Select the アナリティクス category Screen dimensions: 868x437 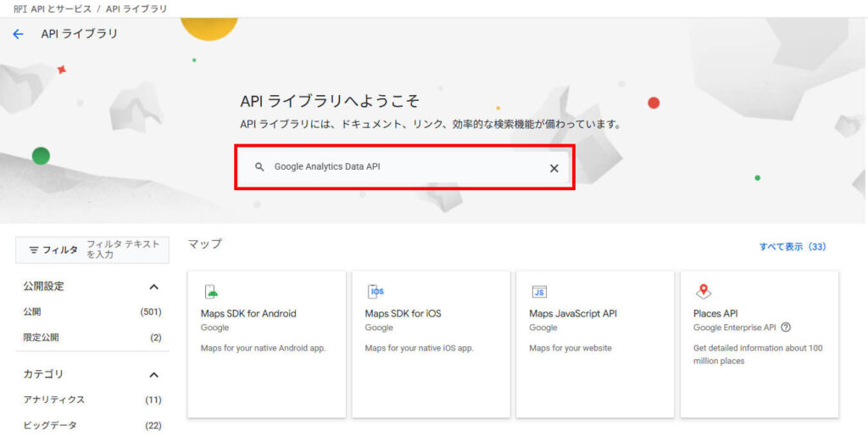tap(92, 400)
